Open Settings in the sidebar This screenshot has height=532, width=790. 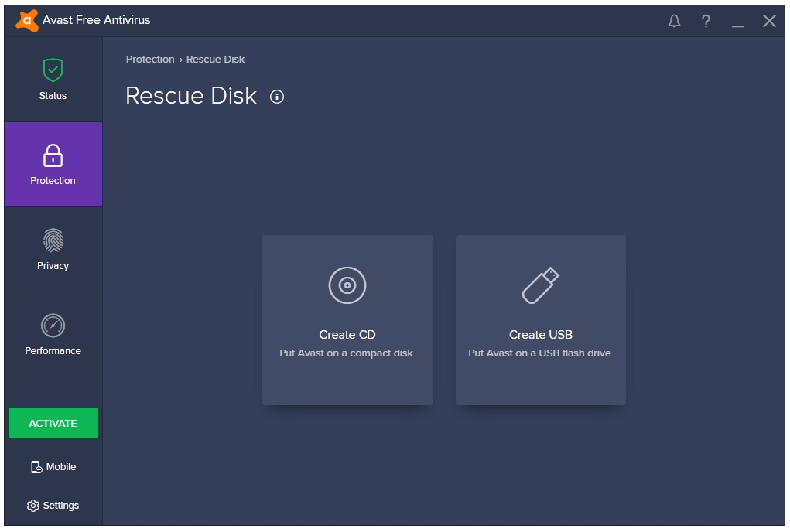pyautogui.click(x=53, y=506)
